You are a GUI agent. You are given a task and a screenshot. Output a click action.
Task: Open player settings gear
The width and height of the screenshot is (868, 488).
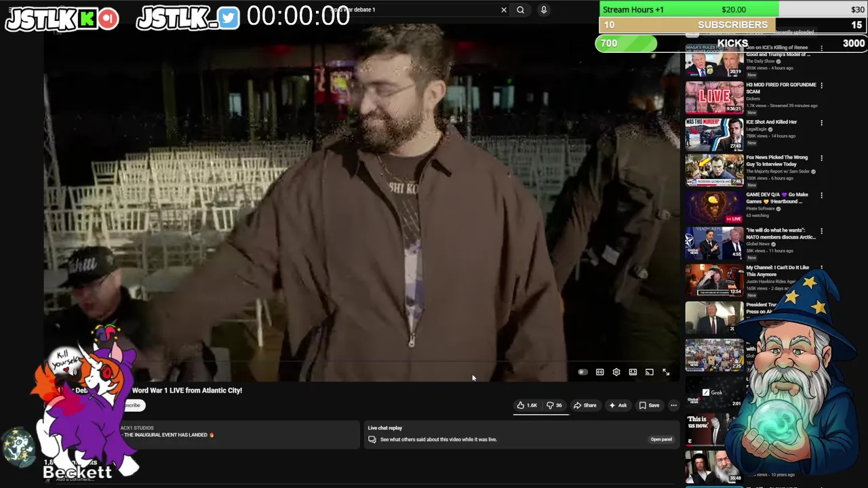tap(616, 372)
